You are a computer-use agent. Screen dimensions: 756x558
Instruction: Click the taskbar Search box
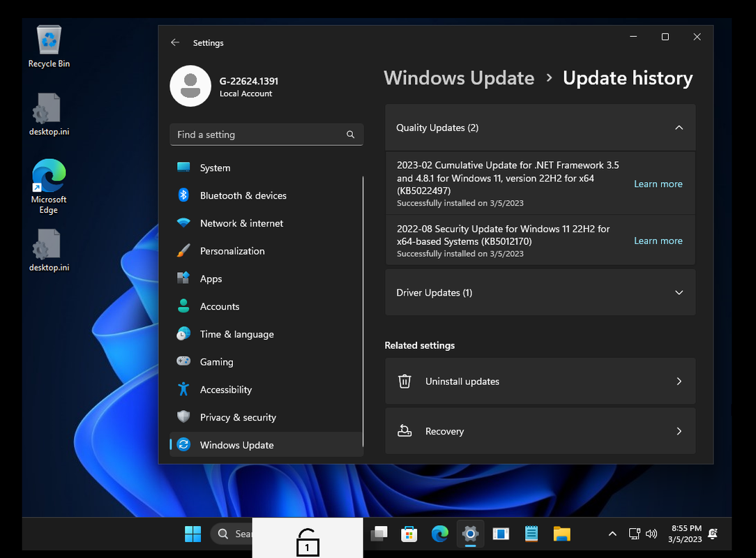click(232, 534)
